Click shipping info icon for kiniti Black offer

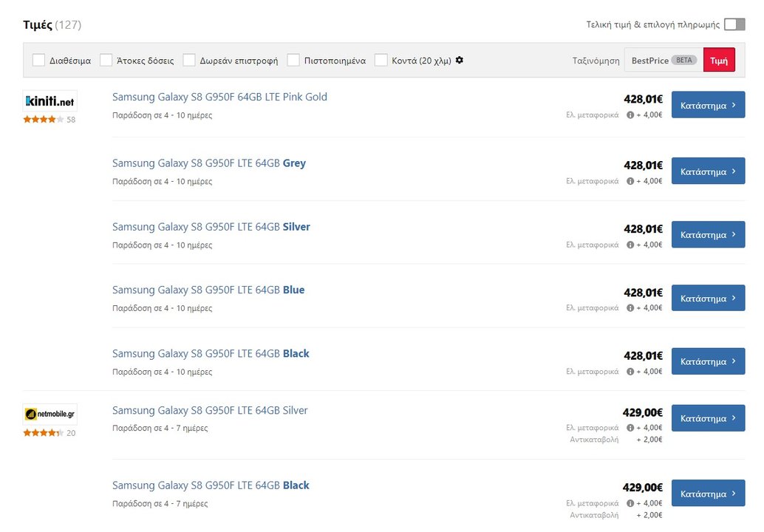point(630,371)
